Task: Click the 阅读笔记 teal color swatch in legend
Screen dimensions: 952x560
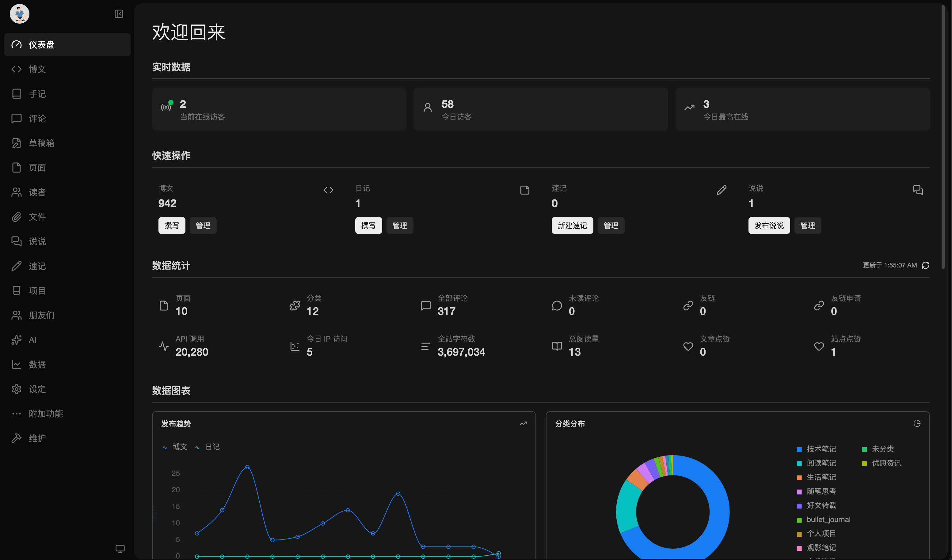Action: pos(799,464)
